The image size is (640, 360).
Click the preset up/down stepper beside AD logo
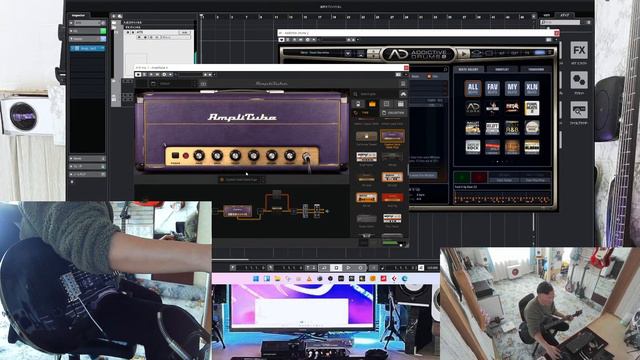tap(373, 53)
